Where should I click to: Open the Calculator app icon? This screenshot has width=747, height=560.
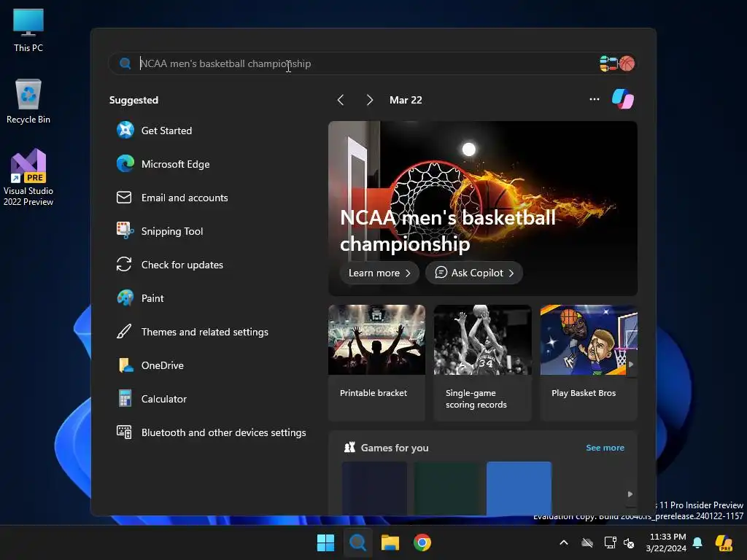pyautogui.click(x=125, y=399)
